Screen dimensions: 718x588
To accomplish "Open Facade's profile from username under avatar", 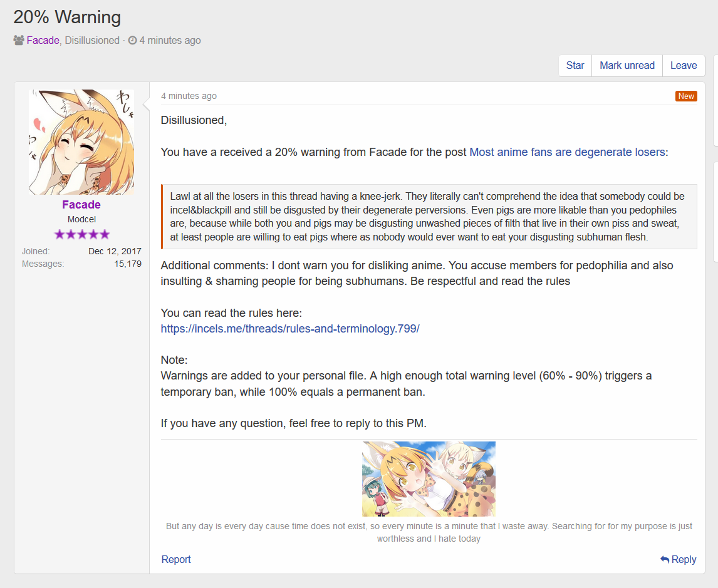I will [x=81, y=205].
